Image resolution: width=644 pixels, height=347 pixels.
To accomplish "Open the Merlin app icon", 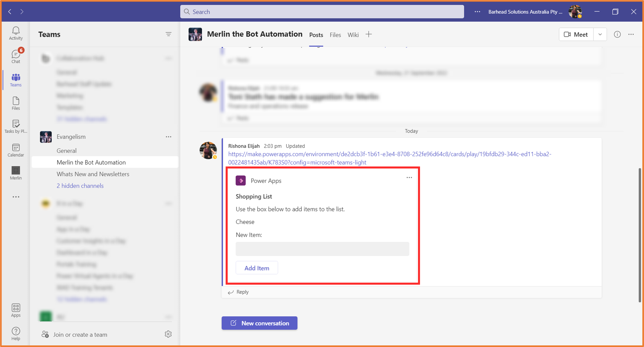I will [16, 173].
